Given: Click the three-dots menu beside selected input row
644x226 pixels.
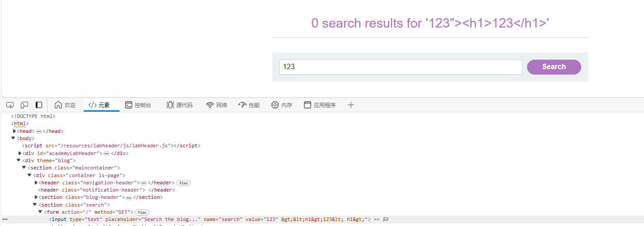Looking at the screenshot, I should tap(5, 219).
